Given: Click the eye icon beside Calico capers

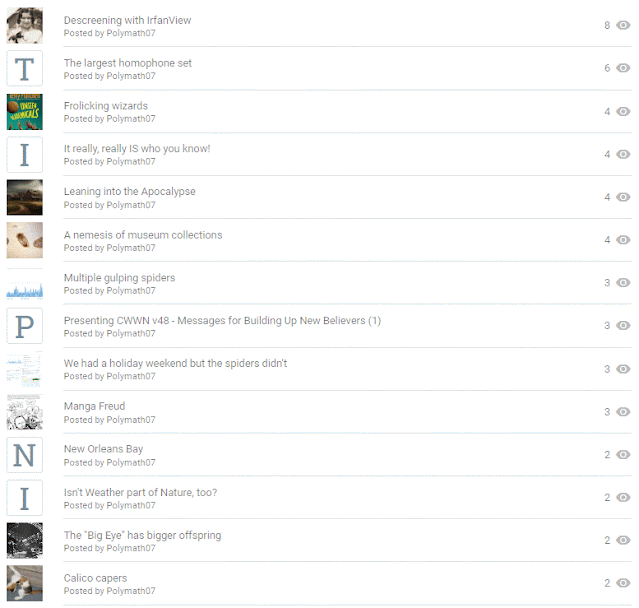Looking at the screenshot, I should [623, 583].
